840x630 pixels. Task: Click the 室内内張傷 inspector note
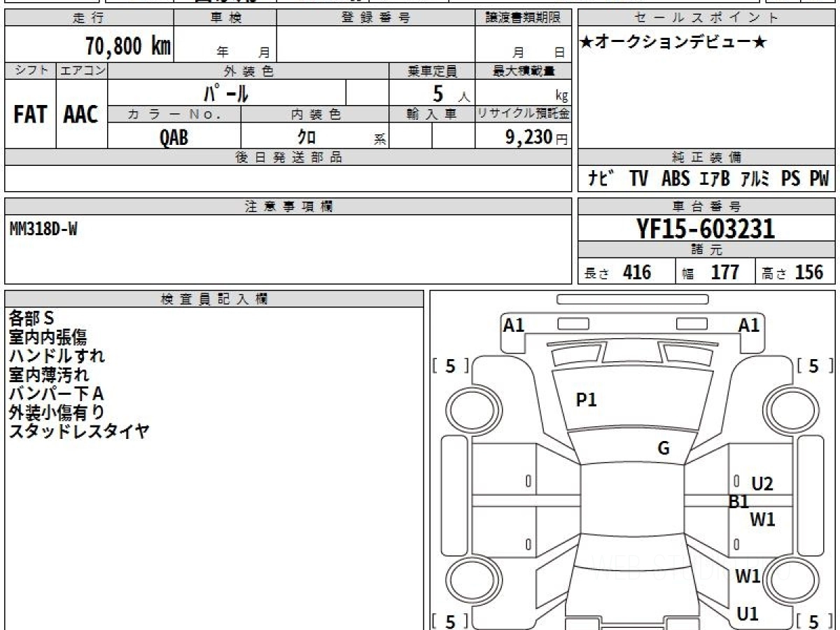[48, 337]
